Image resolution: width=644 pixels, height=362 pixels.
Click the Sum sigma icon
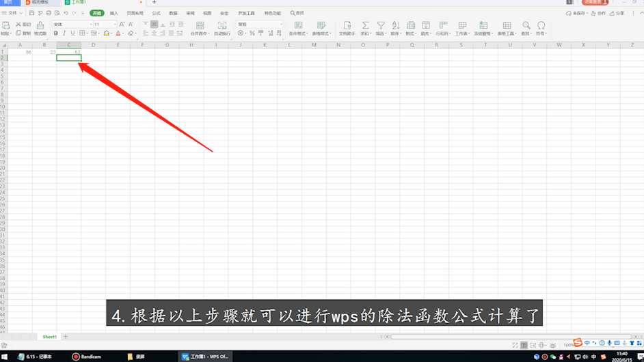365,25
